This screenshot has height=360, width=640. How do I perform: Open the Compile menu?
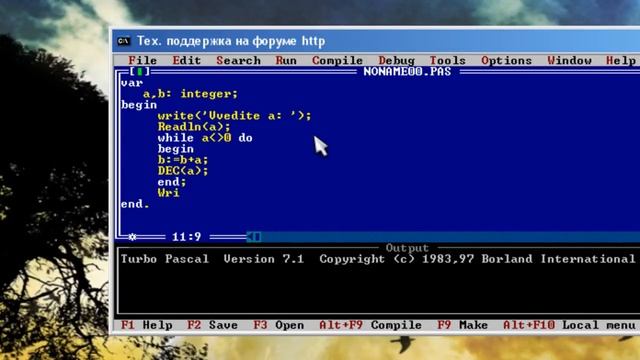337,60
